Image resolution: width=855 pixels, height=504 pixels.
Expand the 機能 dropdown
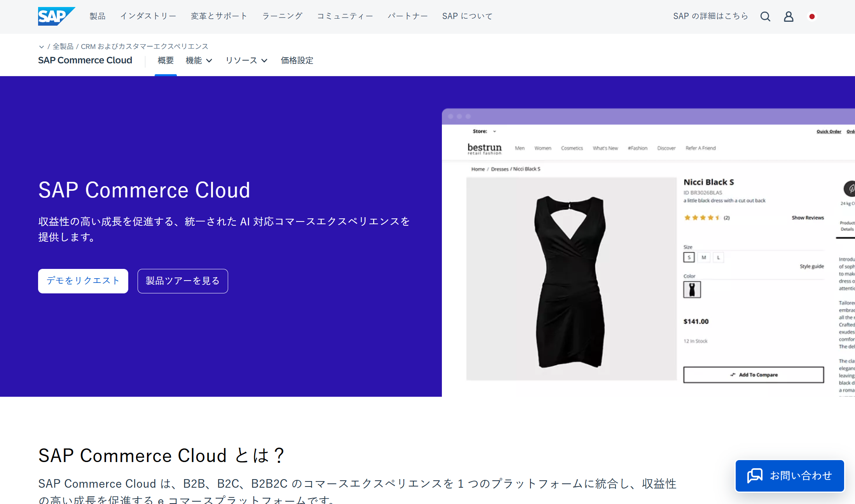[199, 61]
